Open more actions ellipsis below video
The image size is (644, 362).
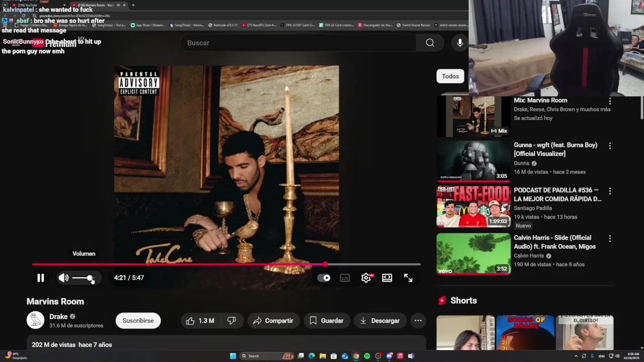point(418,321)
